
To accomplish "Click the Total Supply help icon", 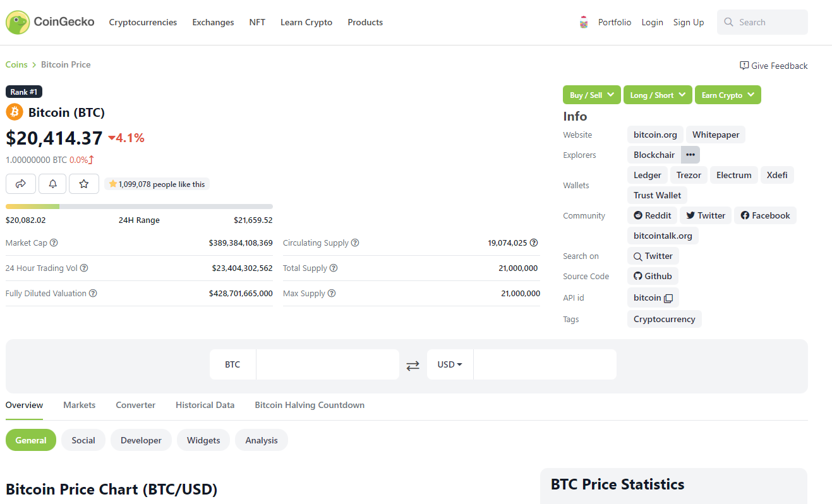I will (x=334, y=268).
